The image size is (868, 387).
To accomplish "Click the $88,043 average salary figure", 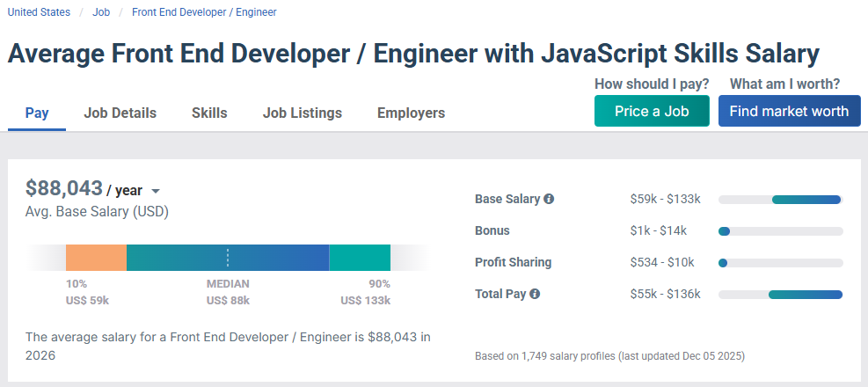I will click(x=64, y=188).
